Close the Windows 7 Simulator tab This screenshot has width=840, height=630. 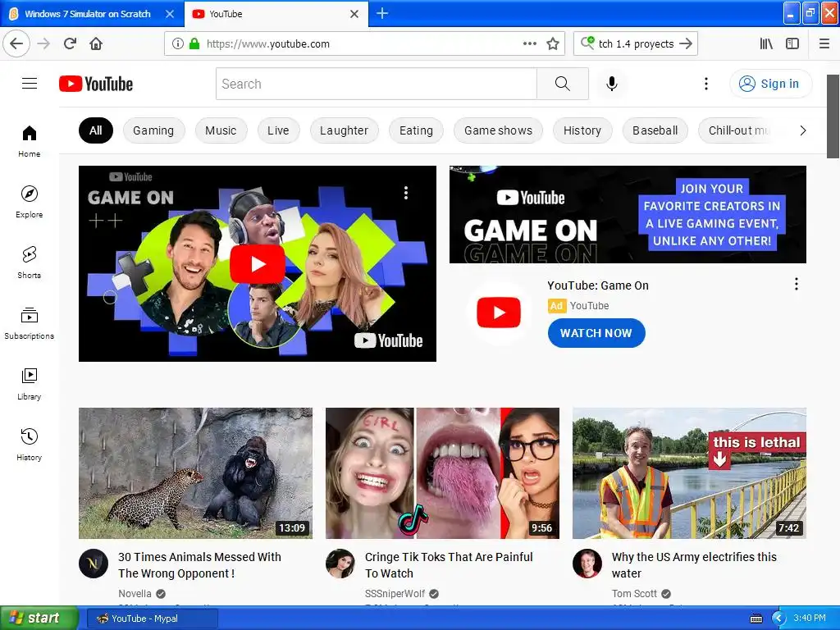tap(170, 14)
